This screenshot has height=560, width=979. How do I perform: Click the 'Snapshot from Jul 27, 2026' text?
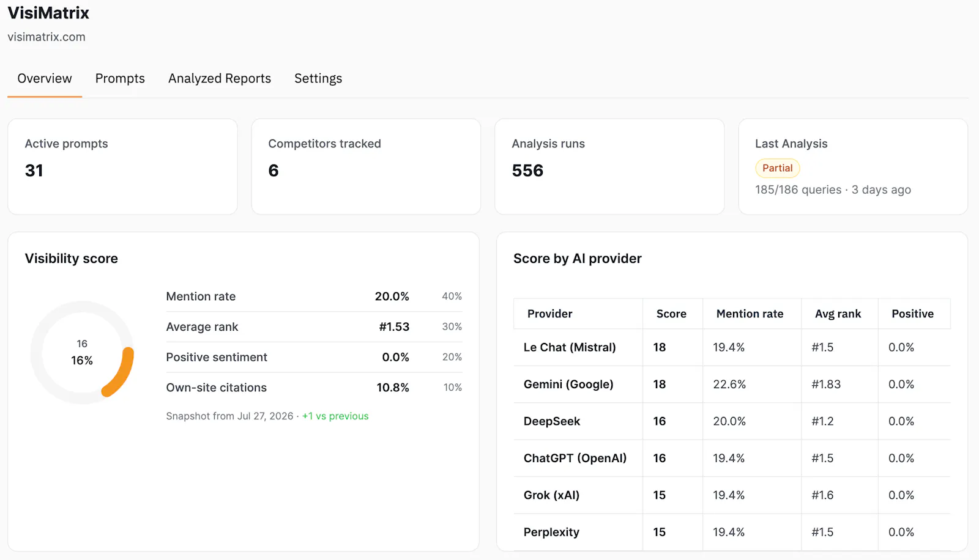pos(230,416)
